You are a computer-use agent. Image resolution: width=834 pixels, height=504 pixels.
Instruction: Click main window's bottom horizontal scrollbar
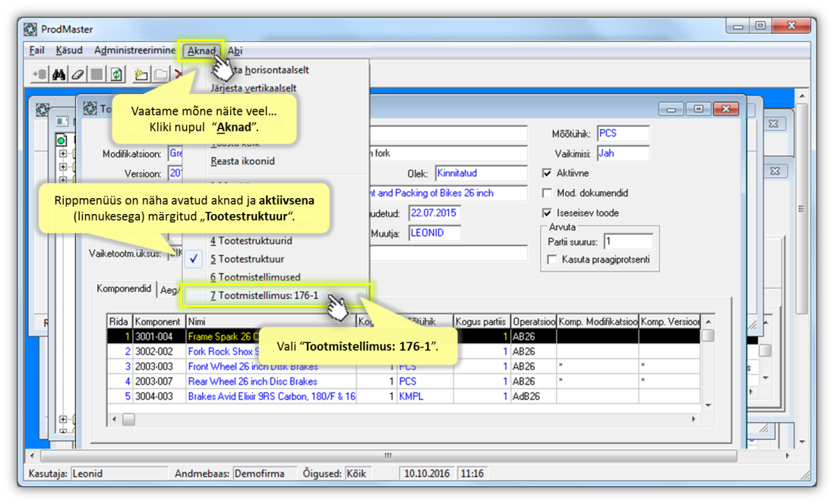[x=389, y=455]
